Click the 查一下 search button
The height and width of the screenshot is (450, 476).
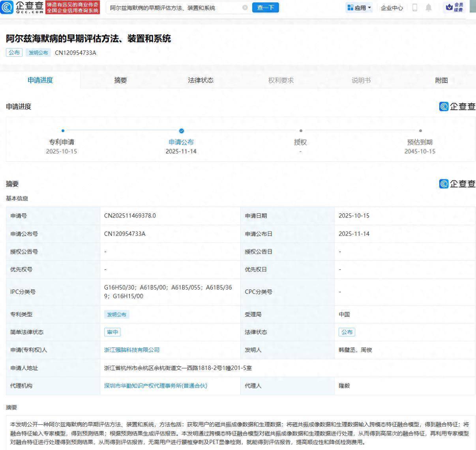point(265,7)
